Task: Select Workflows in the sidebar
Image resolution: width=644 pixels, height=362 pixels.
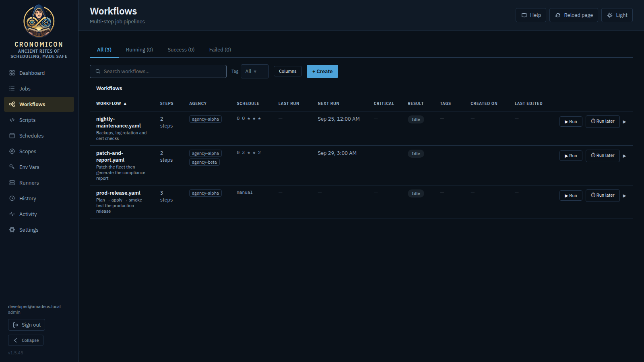Action: pyautogui.click(x=39, y=104)
